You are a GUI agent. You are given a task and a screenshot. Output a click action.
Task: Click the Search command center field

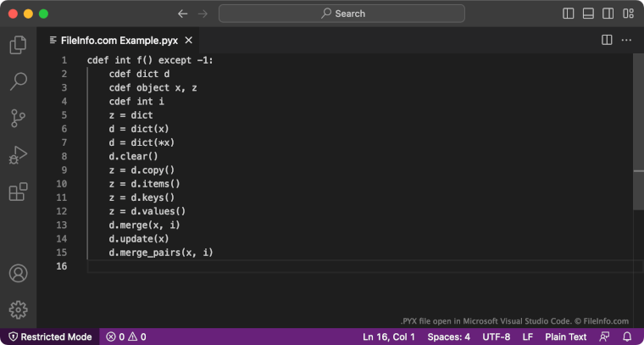coord(341,14)
